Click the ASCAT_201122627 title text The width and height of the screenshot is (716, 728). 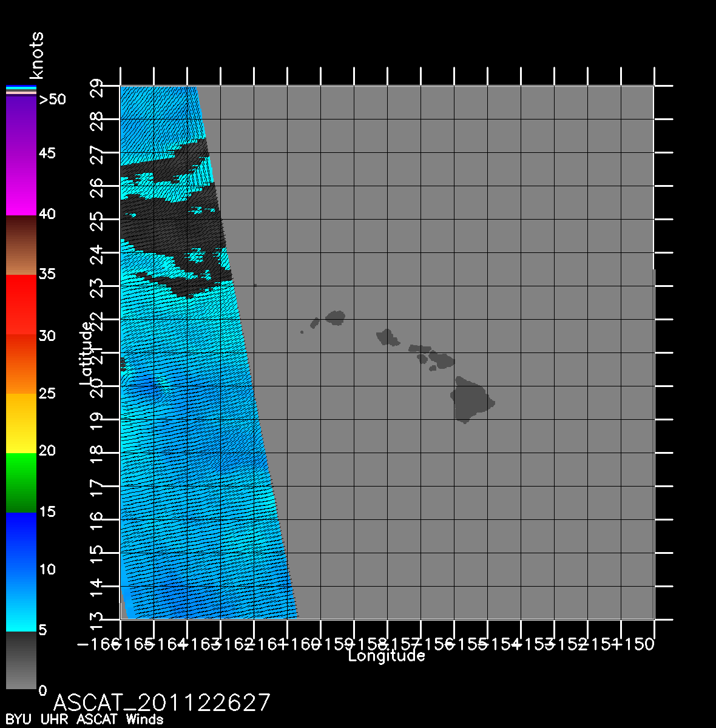(161, 703)
